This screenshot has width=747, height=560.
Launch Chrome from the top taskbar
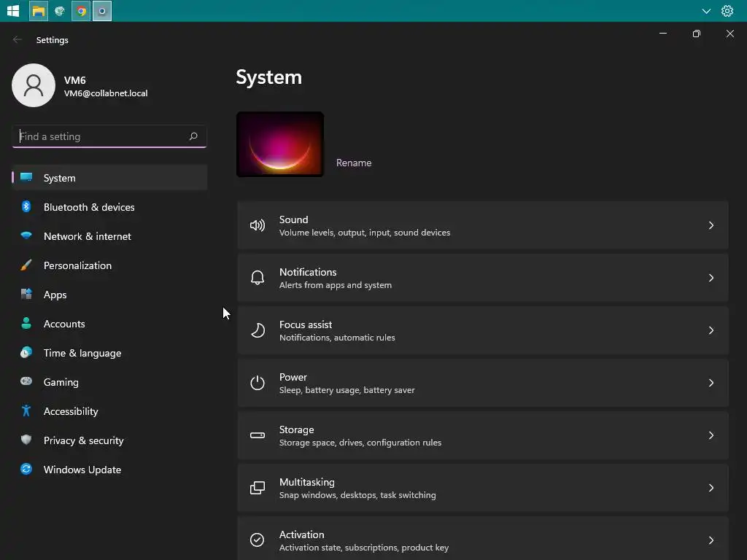82,10
